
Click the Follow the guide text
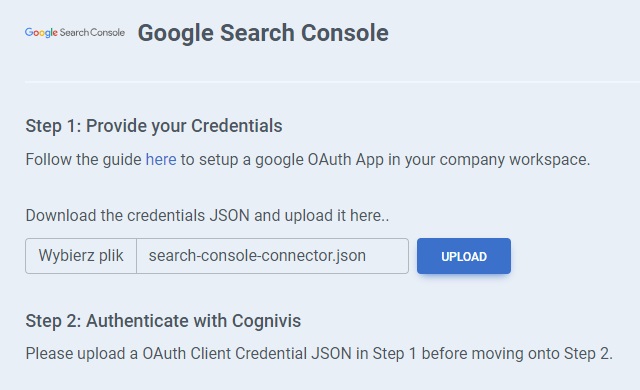83,160
